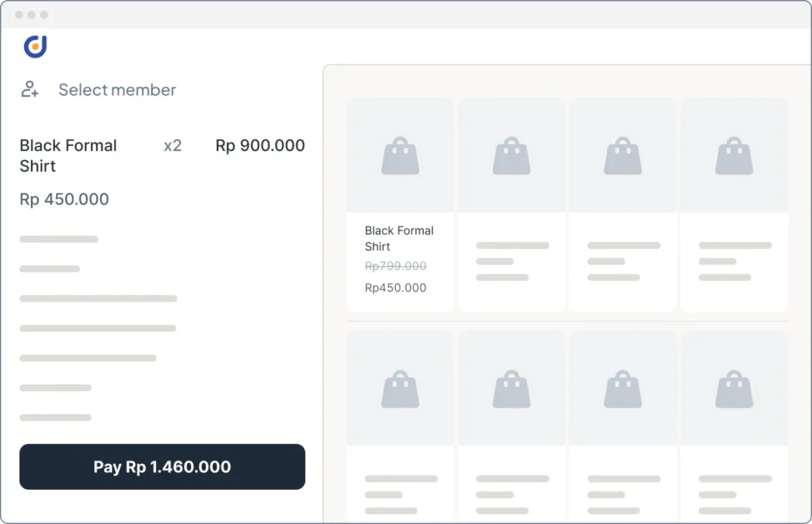Adjust the x2 quantity of cart item
The image size is (812, 524).
tap(173, 146)
